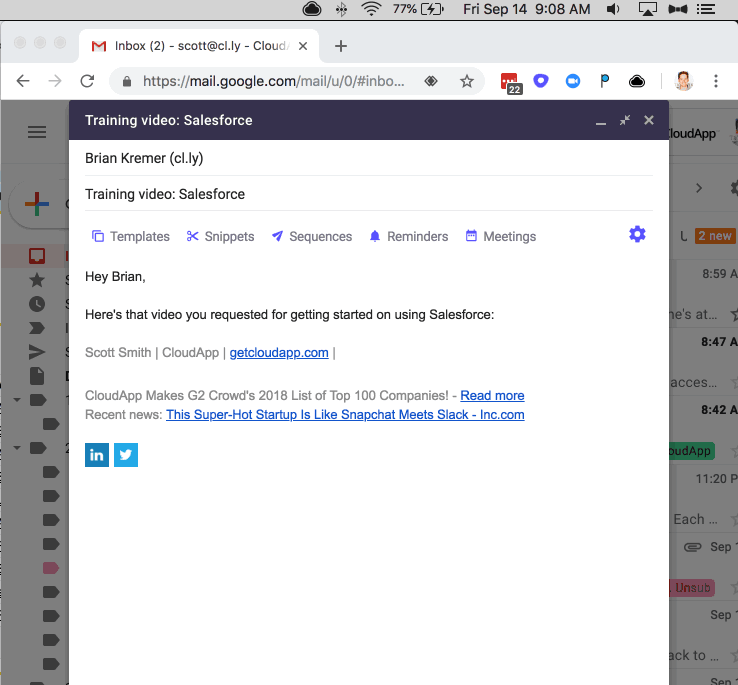Open the Drafts folder in Gmail sidebar
Image resolution: width=738 pixels, height=685 pixels.
click(x=37, y=376)
